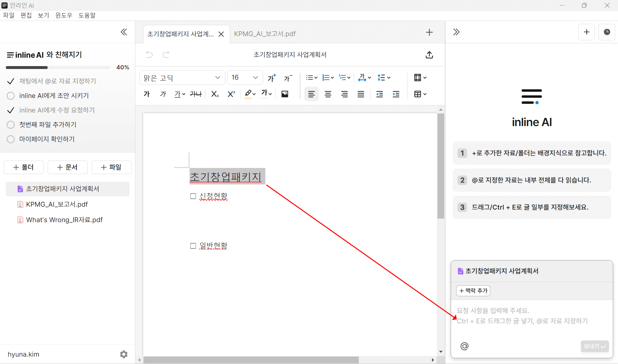Toggle the '신청현황' checkbox in the document
This screenshot has width=618, height=364.
click(193, 196)
